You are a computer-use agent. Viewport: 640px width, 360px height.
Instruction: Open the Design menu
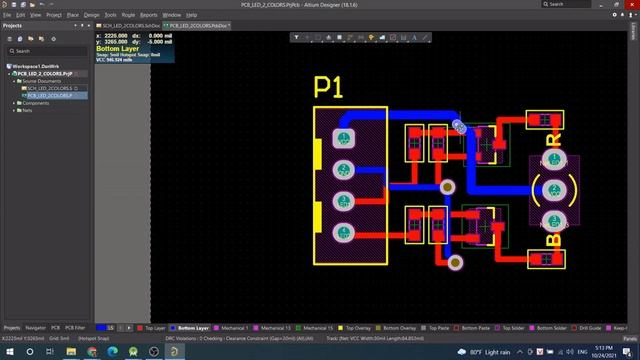click(91, 15)
